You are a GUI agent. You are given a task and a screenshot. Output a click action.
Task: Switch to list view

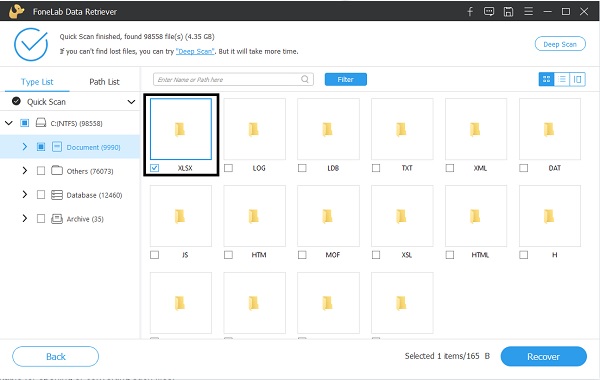point(562,79)
